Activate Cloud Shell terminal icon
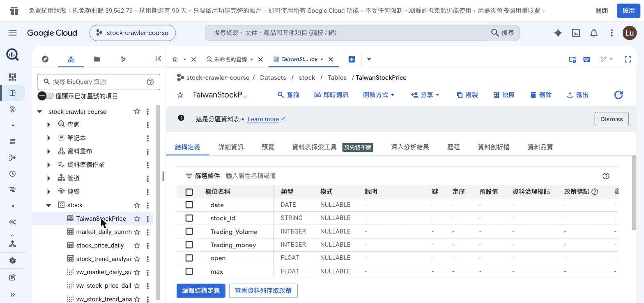644x303 pixels. click(576, 33)
